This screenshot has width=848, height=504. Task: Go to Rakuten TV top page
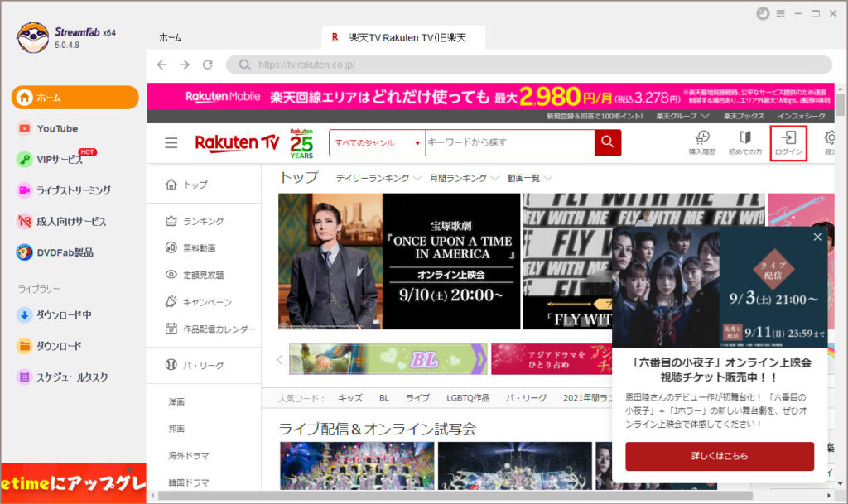pyautogui.click(x=186, y=185)
